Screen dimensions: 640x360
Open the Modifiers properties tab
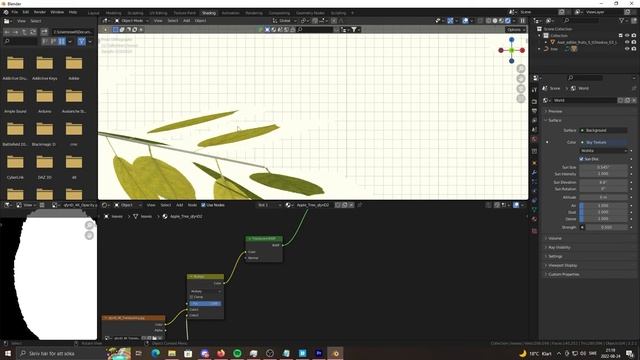tap(534, 172)
